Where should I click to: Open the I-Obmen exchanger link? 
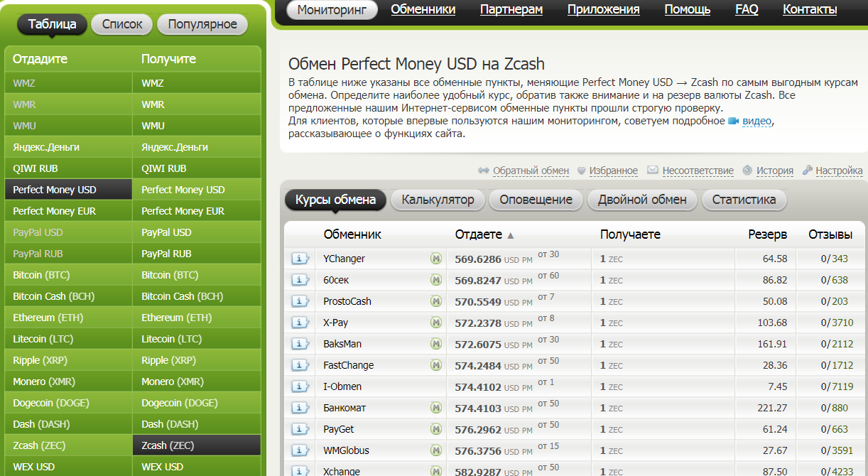(342, 386)
